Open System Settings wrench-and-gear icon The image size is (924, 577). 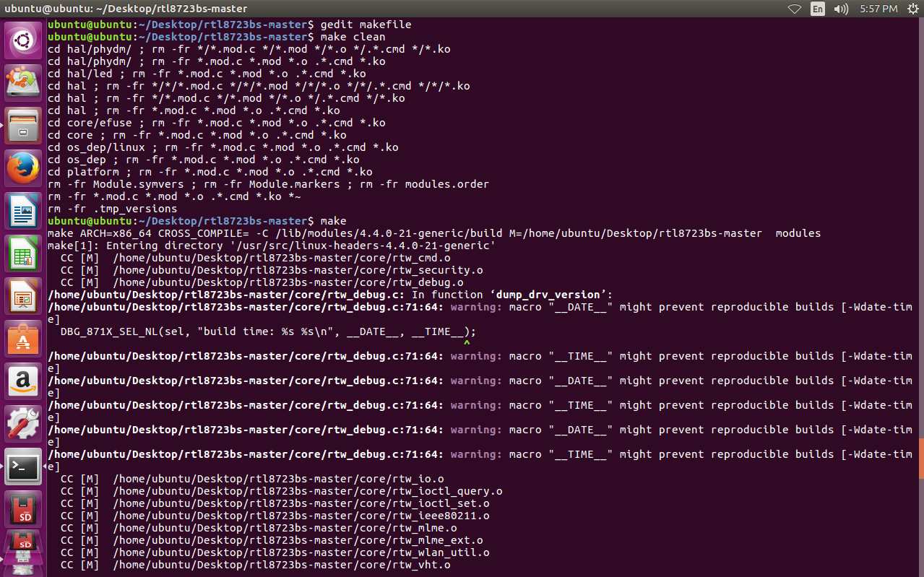24,424
